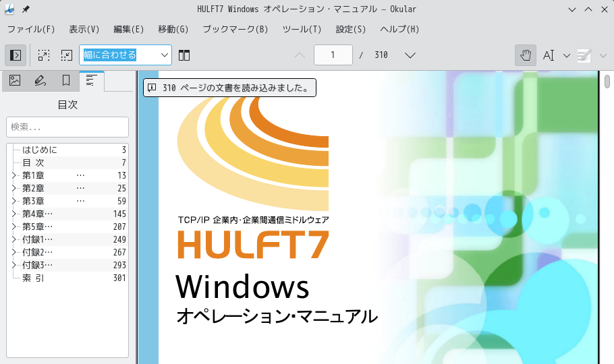Image resolution: width=614 pixels, height=364 pixels.
Task: Open the 移動(G) menu
Action: 173,30
